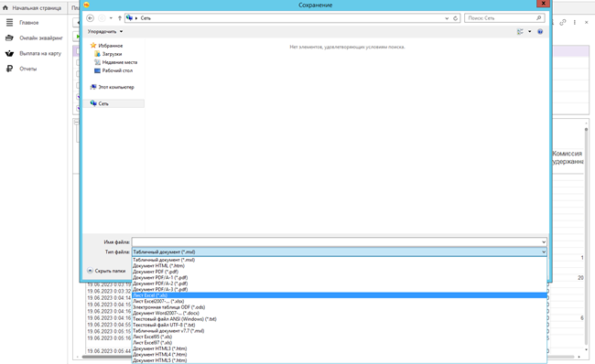The image size is (595, 364).
Task: Go up one folder level
Action: 120,17
